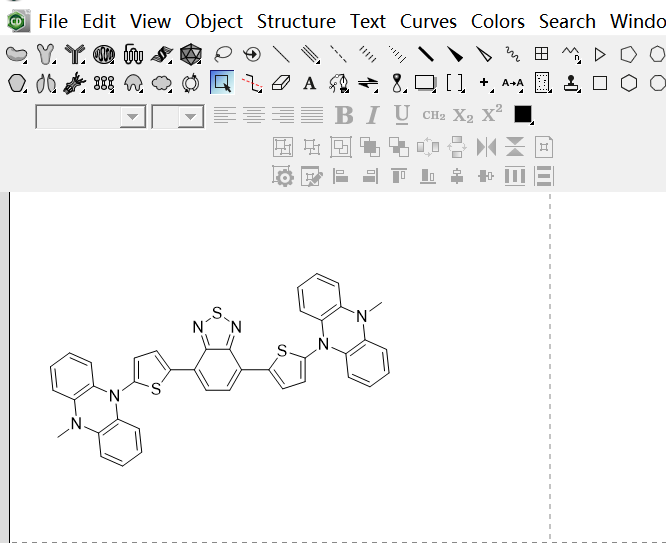The image size is (666, 543).
Task: Select the Orbitals tool
Action: coord(397,83)
